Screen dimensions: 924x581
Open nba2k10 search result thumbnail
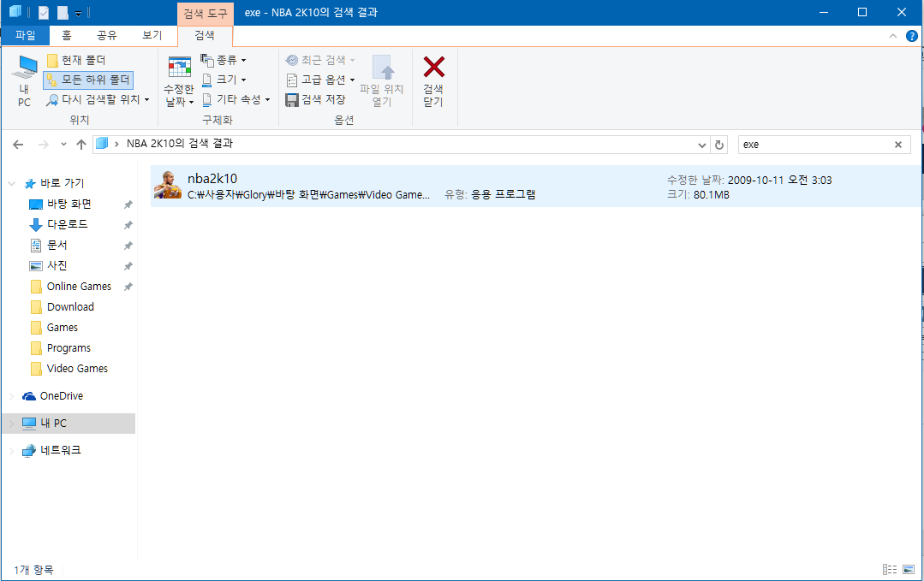click(x=168, y=185)
